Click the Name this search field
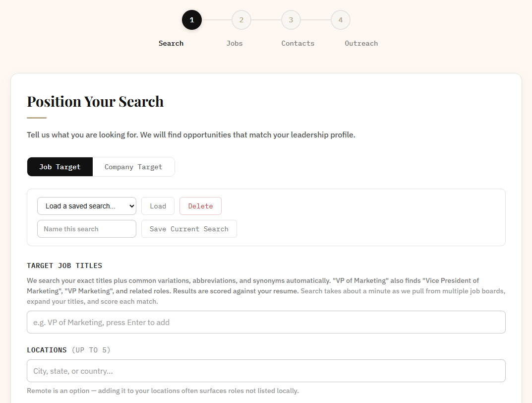The image size is (532, 403). (87, 229)
